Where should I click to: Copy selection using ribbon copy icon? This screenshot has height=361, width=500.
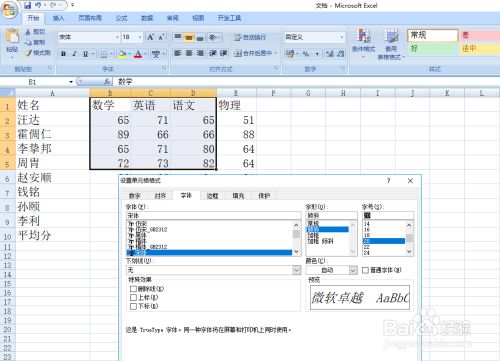pyautogui.click(x=28, y=42)
